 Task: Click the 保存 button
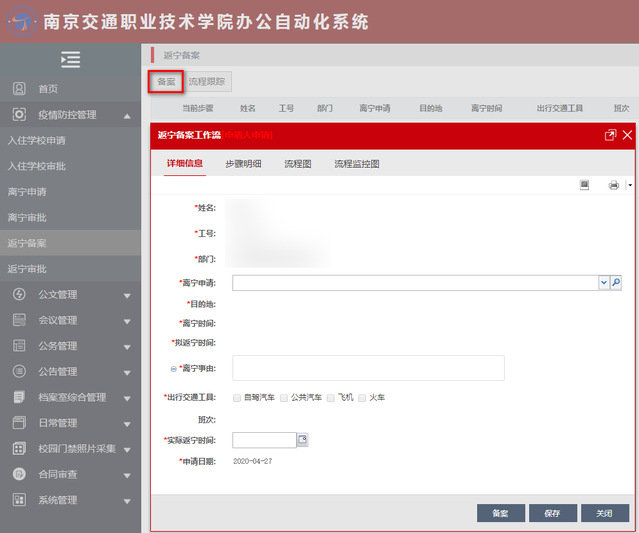point(552,513)
